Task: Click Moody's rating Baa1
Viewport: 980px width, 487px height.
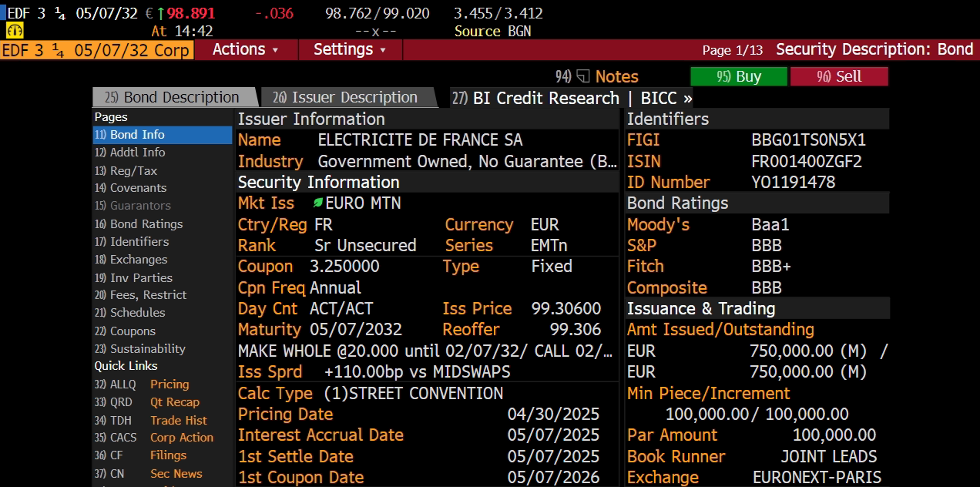Action: coord(770,225)
